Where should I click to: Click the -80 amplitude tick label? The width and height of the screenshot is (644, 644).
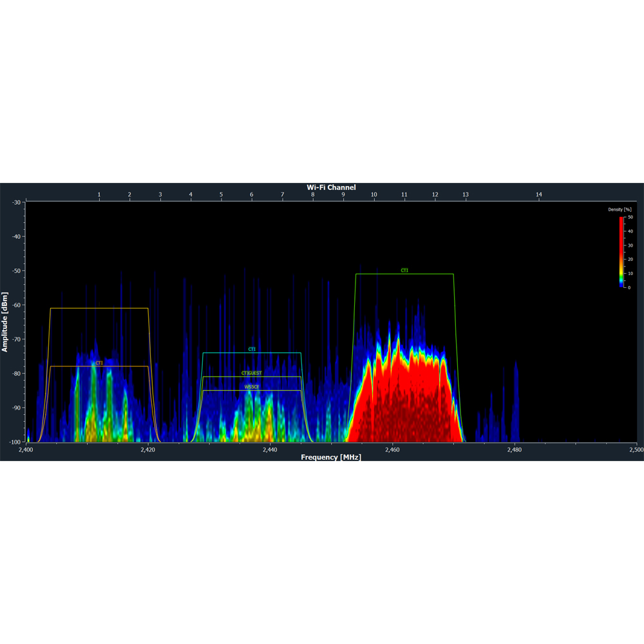16,374
